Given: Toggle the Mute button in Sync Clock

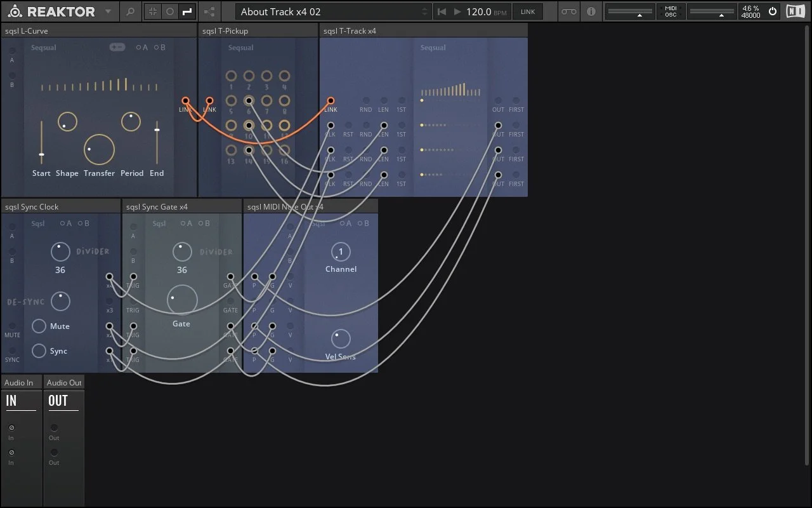Looking at the screenshot, I should click(39, 326).
